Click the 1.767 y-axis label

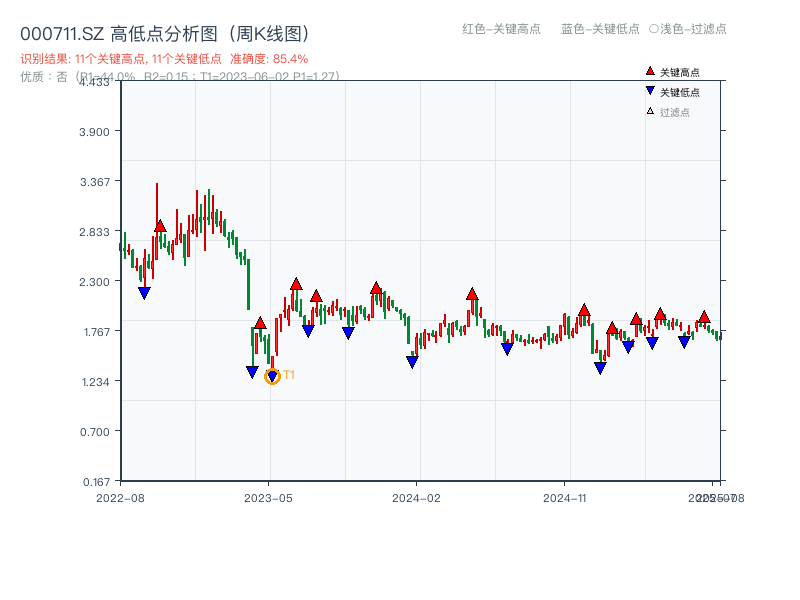tap(96, 332)
